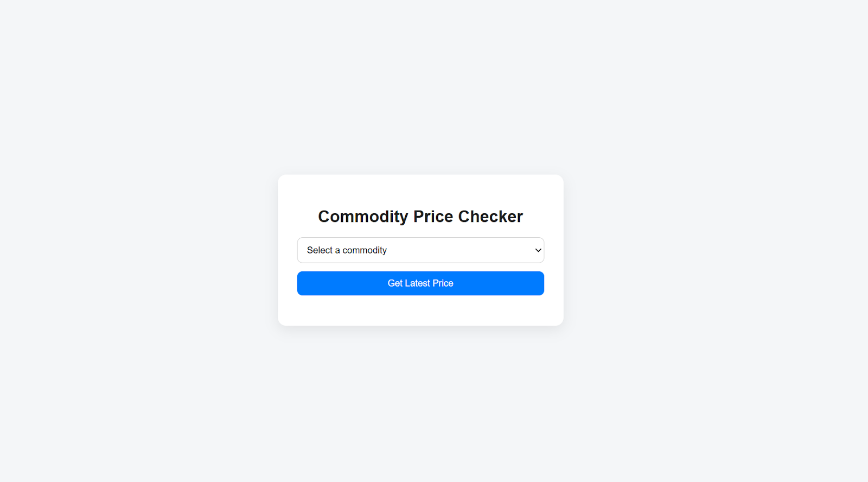Click the word 'commodity' in the select box
The image size is (868, 482).
pyautogui.click(x=365, y=250)
